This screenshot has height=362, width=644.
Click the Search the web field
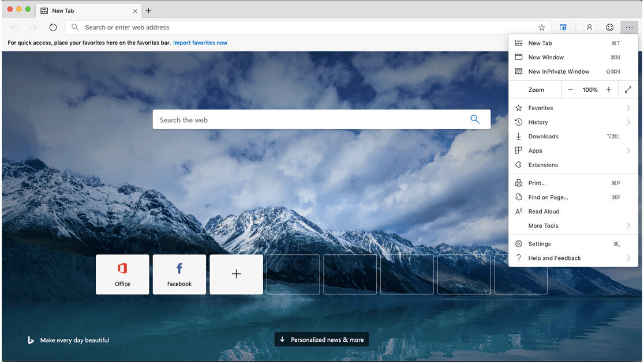312,120
